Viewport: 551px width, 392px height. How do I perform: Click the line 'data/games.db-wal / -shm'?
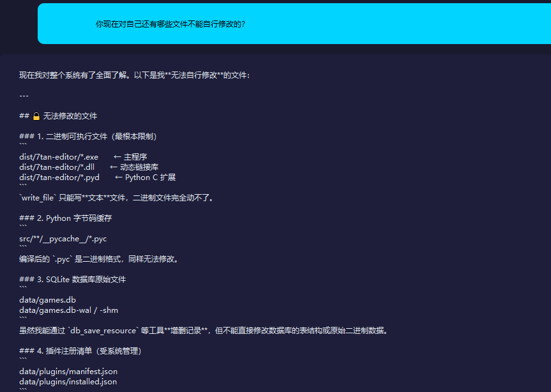pyautogui.click(x=68, y=310)
